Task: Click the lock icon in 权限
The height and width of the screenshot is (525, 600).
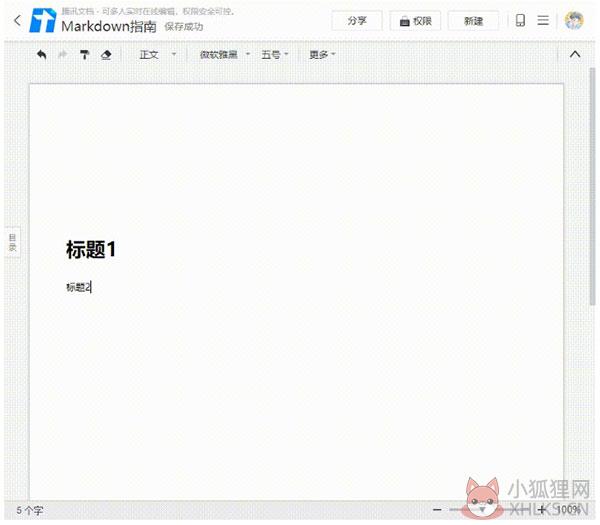Action: 404,21
